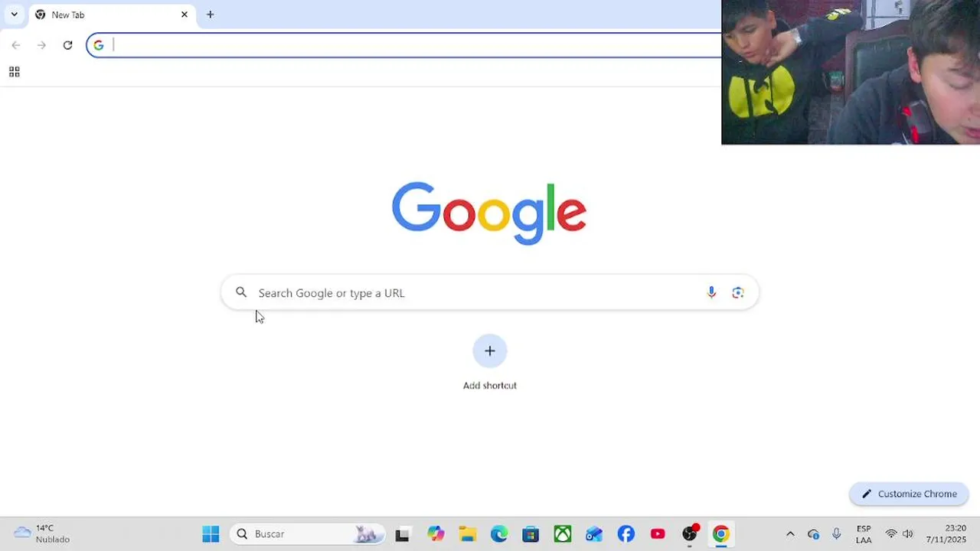980x551 pixels.
Task: Go back using the back arrow
Action: [x=16, y=45]
